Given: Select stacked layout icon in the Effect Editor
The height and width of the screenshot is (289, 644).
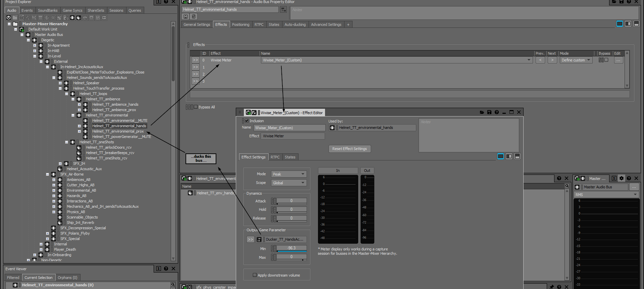Looking at the screenshot, I should (517, 156).
